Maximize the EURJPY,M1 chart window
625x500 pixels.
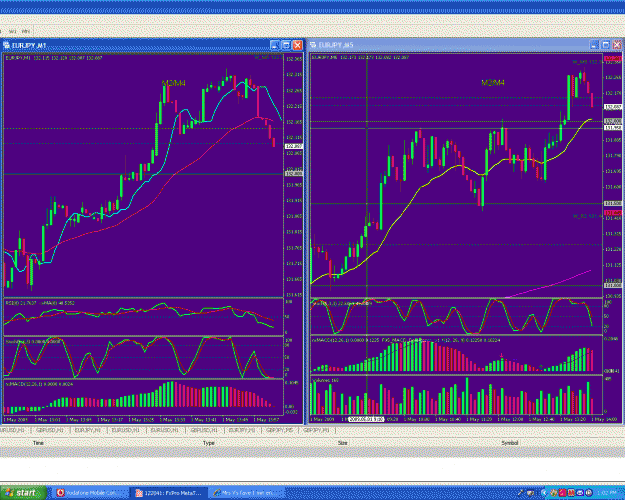point(286,45)
